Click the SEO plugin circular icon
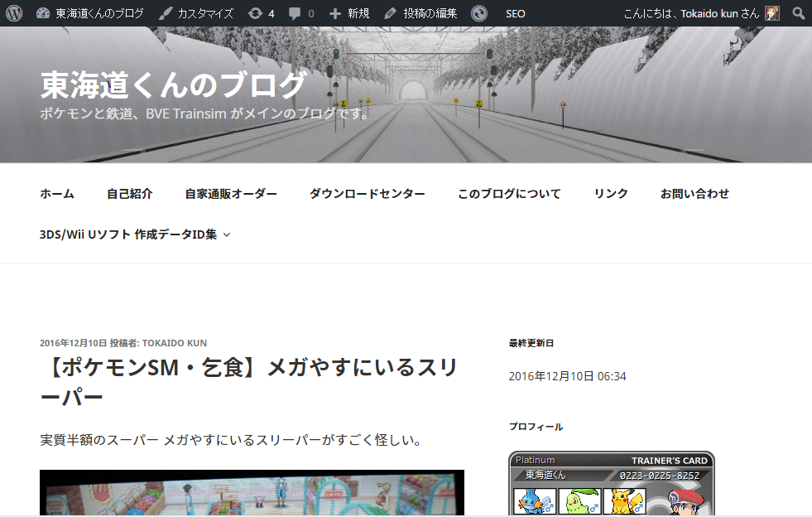This screenshot has width=812, height=517. coord(478,13)
